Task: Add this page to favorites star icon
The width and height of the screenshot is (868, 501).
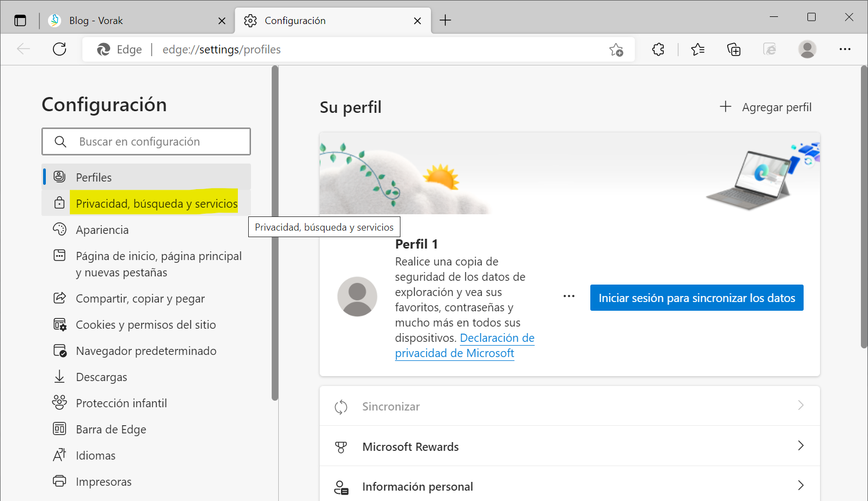Action: (x=616, y=50)
